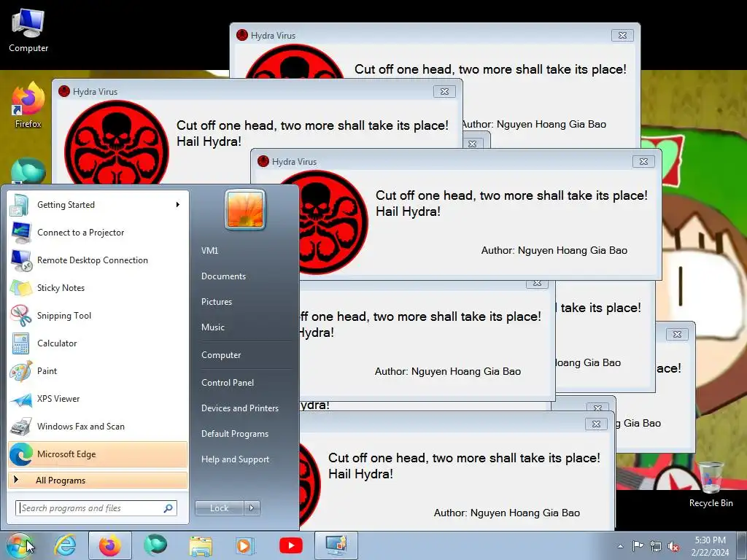Screen dimensions: 747x560
Task: Click the taskbar clock showing 5:30 PM
Action: (x=711, y=546)
